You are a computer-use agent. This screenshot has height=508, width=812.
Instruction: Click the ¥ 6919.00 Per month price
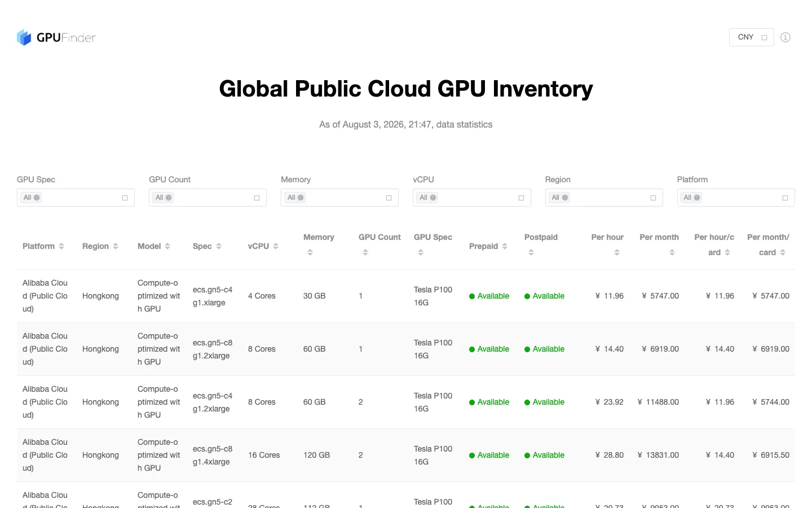click(660, 349)
